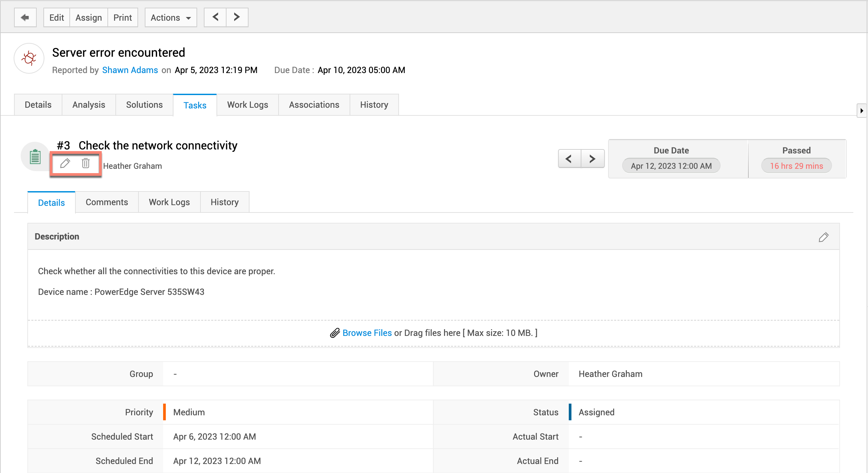Click the Actual End dash value
The height and width of the screenshot is (473, 868).
pos(580,461)
